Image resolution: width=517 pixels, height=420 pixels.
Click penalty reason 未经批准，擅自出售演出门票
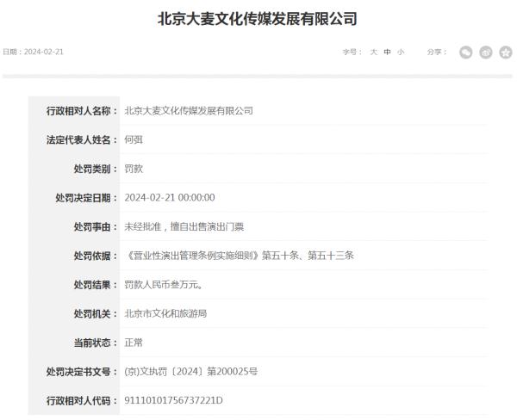[184, 226]
